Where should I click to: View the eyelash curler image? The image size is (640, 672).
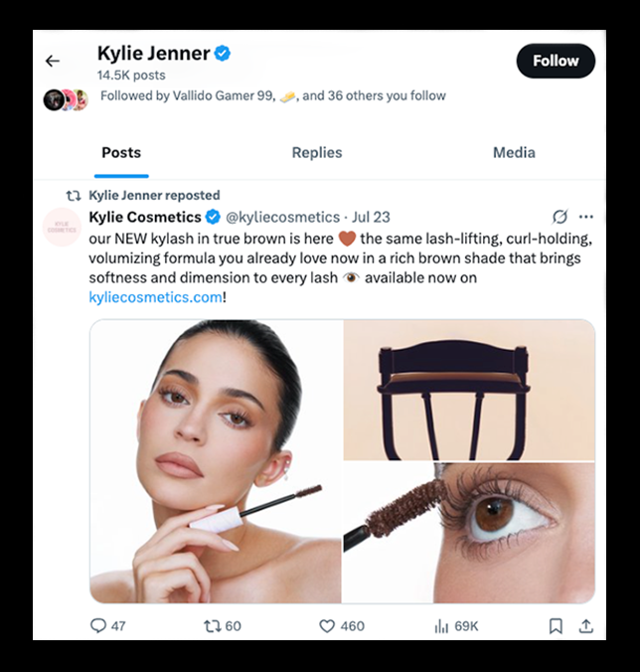click(x=469, y=390)
